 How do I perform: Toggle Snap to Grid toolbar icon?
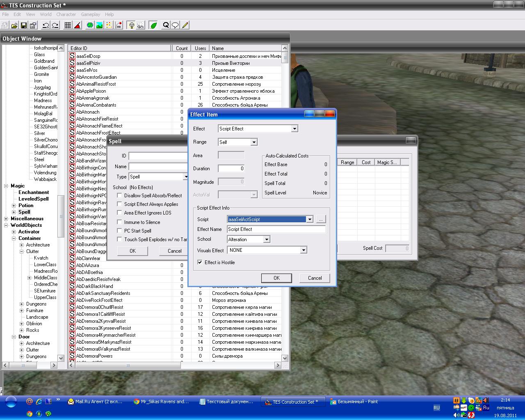click(x=68, y=25)
